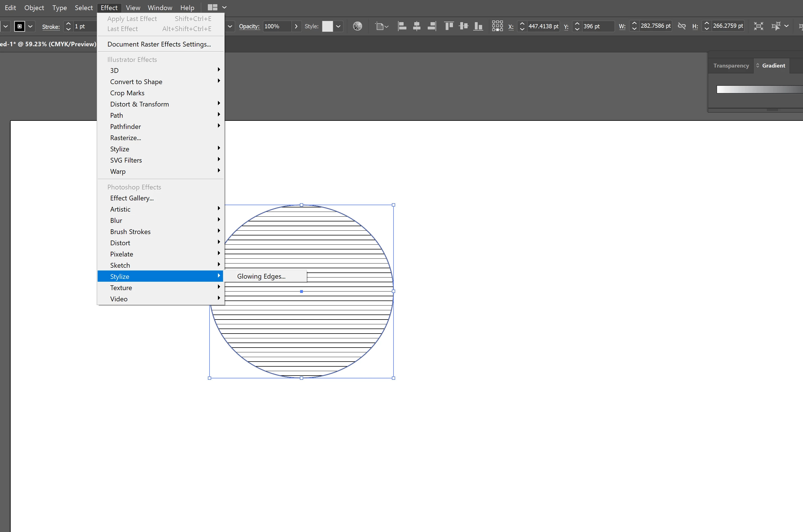Click Horizontal Align Center icon
This screenshot has width=803, height=532.
pyautogui.click(x=417, y=26)
